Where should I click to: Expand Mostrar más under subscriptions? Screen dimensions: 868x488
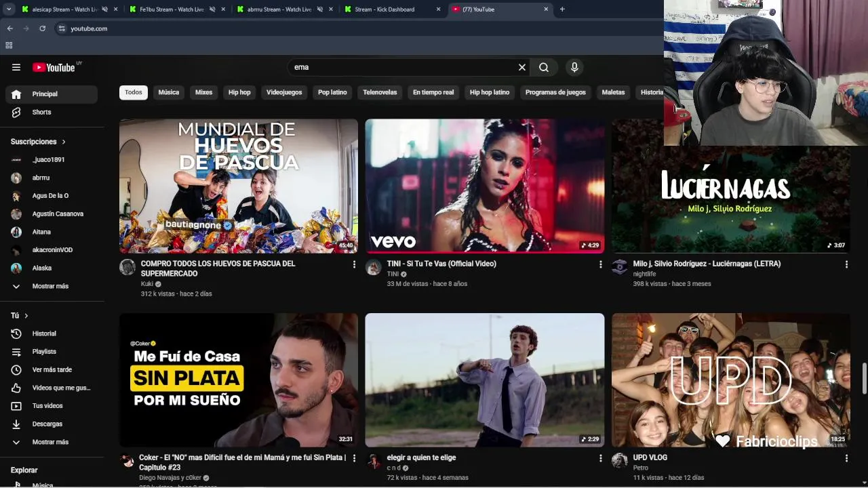point(52,286)
